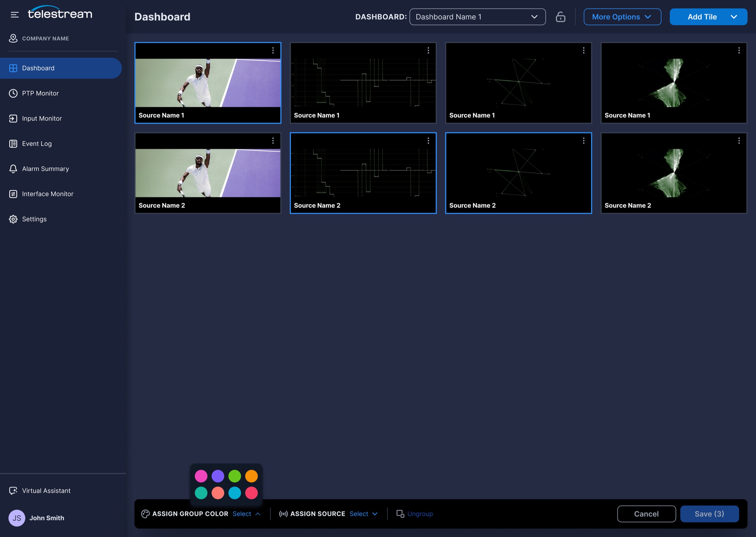Pick the orange group color swatch
The height and width of the screenshot is (537, 756).
[251, 476]
